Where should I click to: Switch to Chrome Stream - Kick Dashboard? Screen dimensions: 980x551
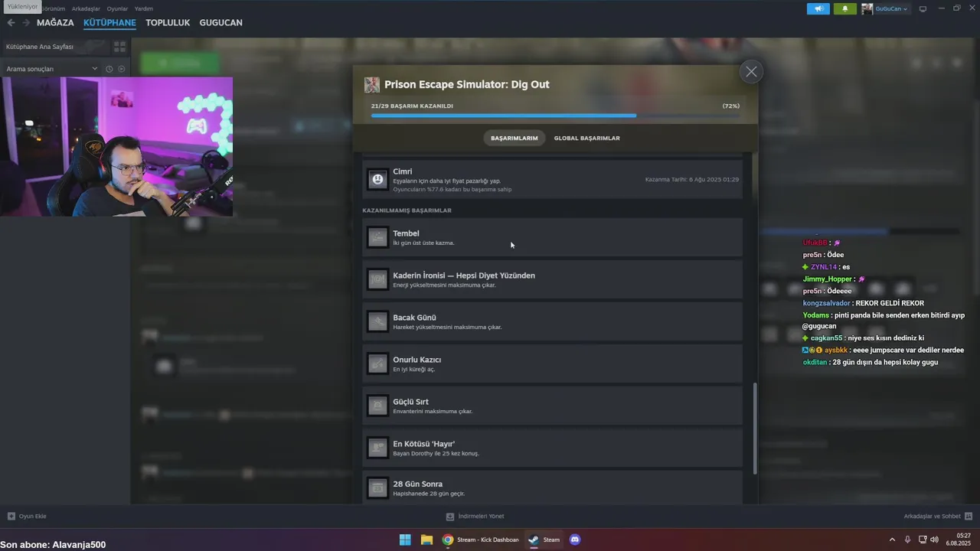[x=480, y=540]
